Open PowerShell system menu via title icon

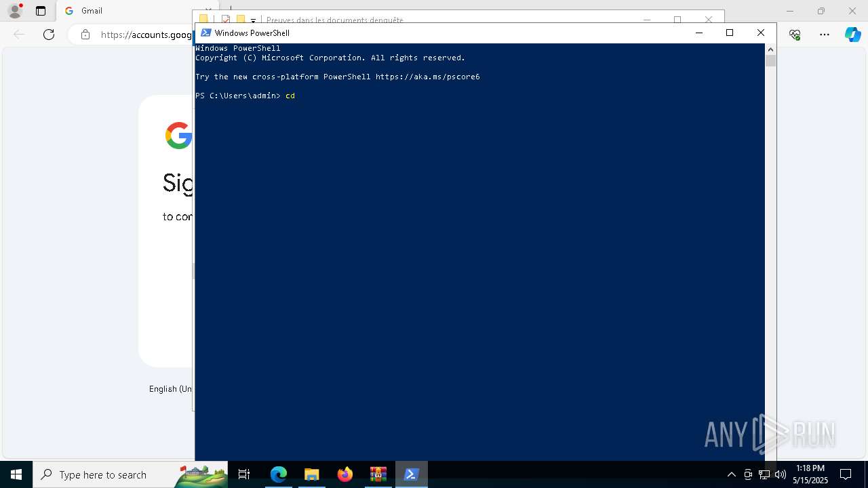click(x=206, y=33)
